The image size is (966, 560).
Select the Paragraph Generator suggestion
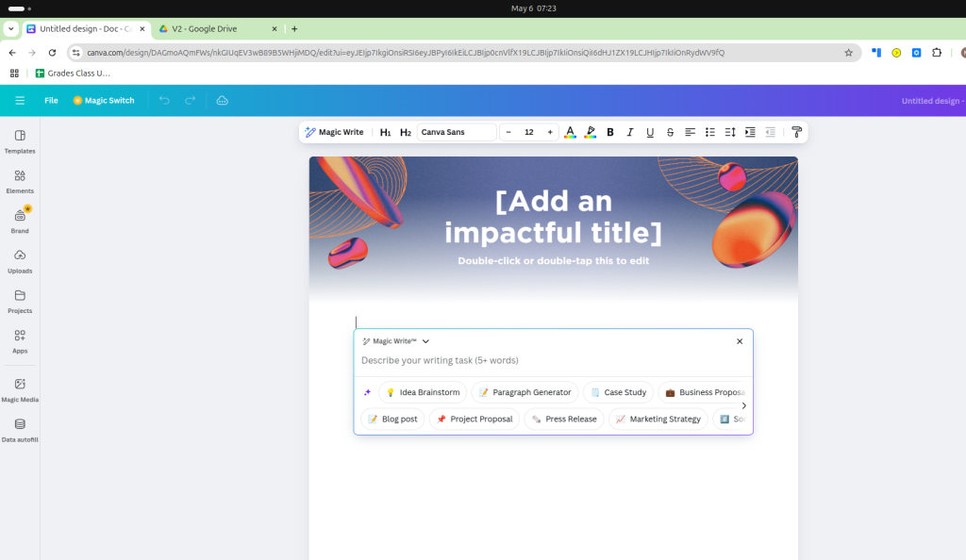pos(525,392)
